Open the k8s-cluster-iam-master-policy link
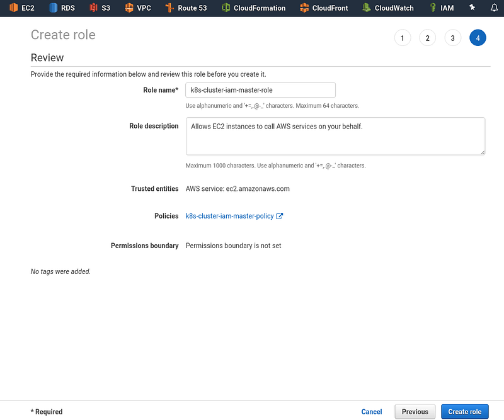This screenshot has width=504, height=420. click(x=229, y=216)
